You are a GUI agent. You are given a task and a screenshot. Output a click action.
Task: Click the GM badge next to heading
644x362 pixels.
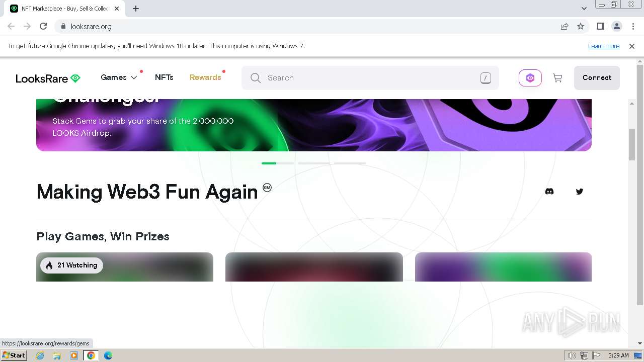click(x=267, y=188)
